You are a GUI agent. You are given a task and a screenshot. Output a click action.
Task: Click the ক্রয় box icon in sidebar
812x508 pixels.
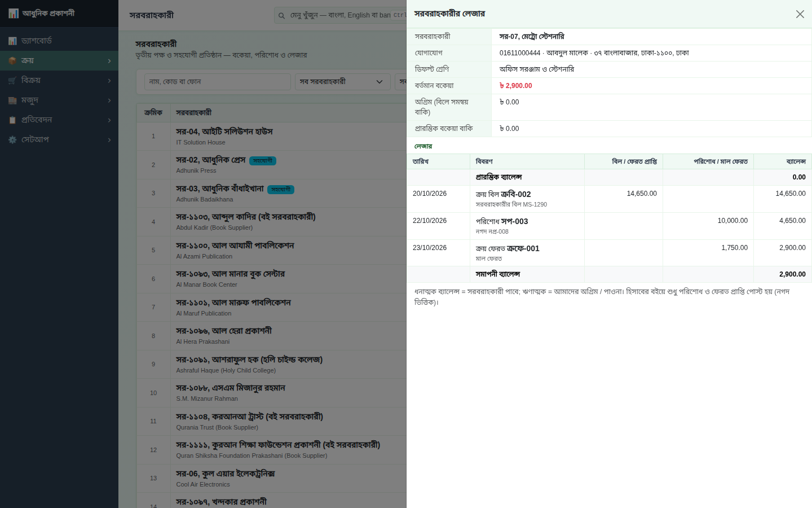[12, 61]
